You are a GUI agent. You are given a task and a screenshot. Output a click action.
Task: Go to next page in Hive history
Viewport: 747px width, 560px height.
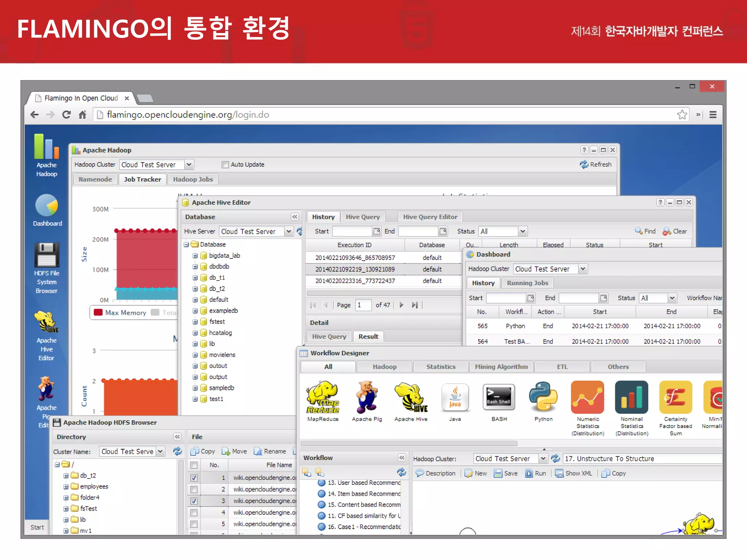pyautogui.click(x=402, y=305)
